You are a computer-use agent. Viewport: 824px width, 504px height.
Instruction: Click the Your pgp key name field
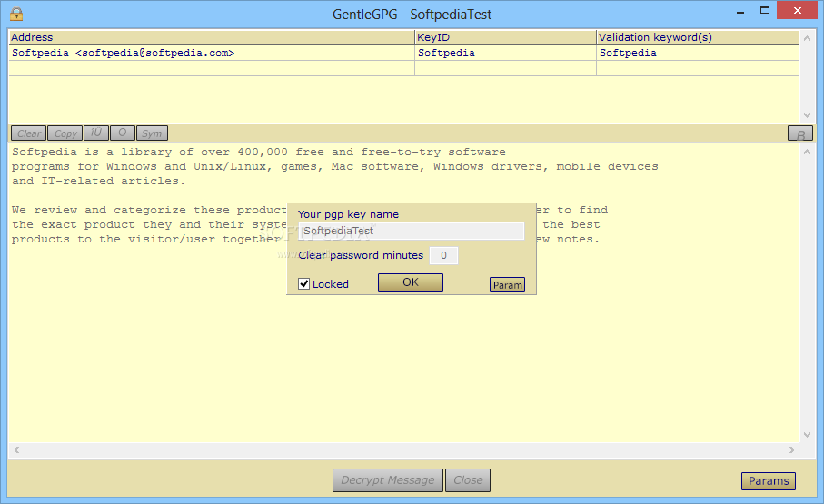tap(412, 231)
